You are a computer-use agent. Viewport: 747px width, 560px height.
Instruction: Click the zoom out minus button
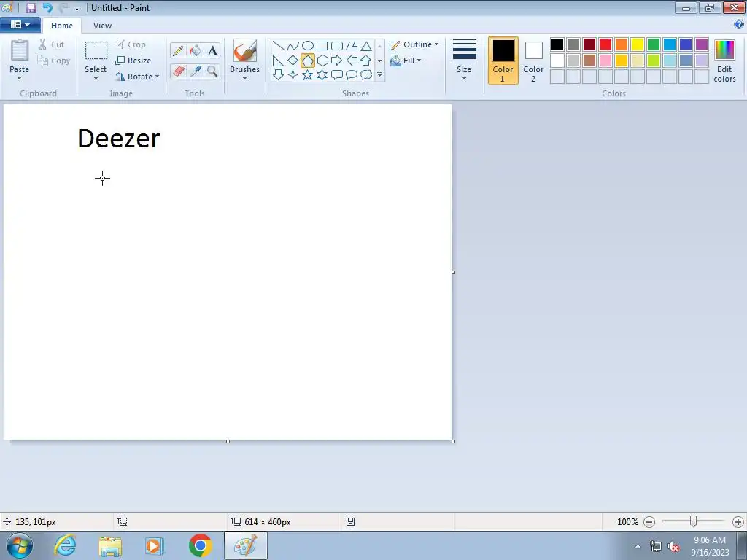tap(649, 522)
